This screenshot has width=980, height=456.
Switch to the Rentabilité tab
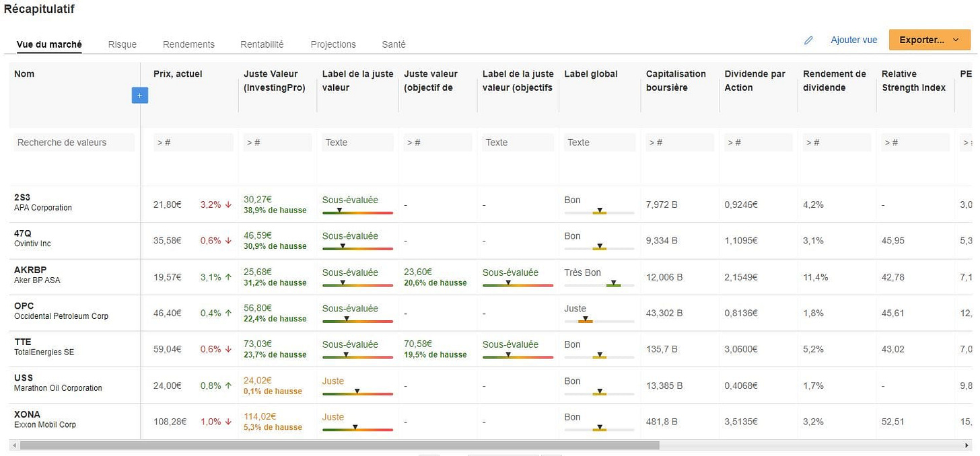click(x=262, y=44)
